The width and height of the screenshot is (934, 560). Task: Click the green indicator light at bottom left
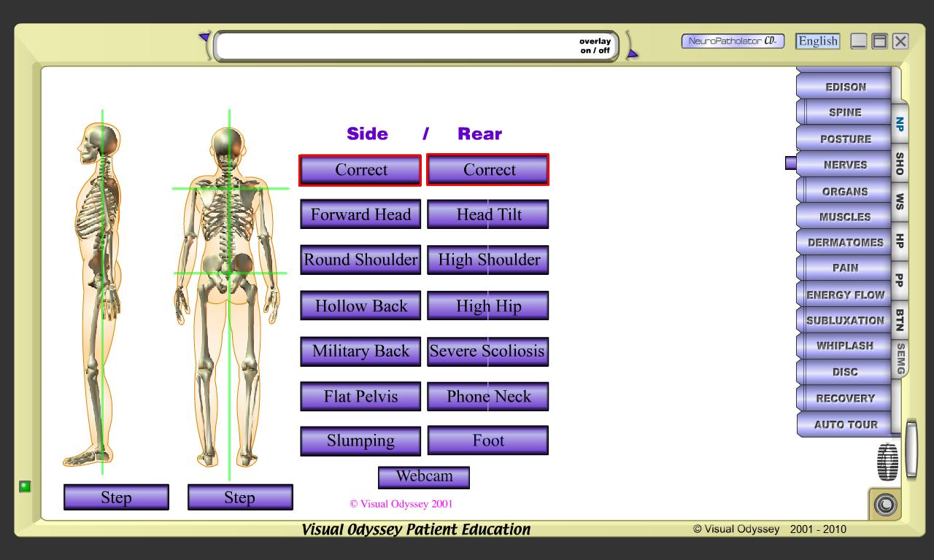(25, 486)
